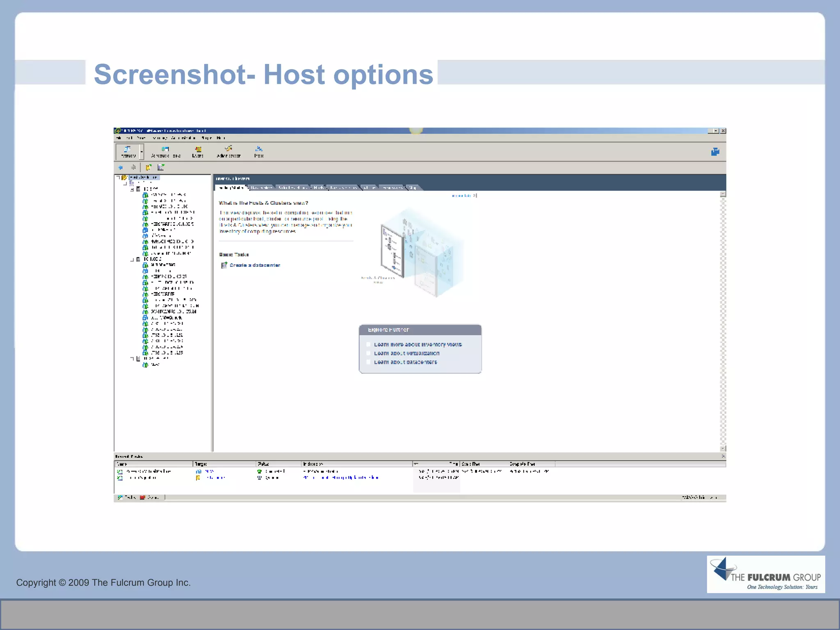Sort Recent Tasks by Complete Time column
Image resolution: width=840 pixels, height=630 pixels.
pos(532,464)
